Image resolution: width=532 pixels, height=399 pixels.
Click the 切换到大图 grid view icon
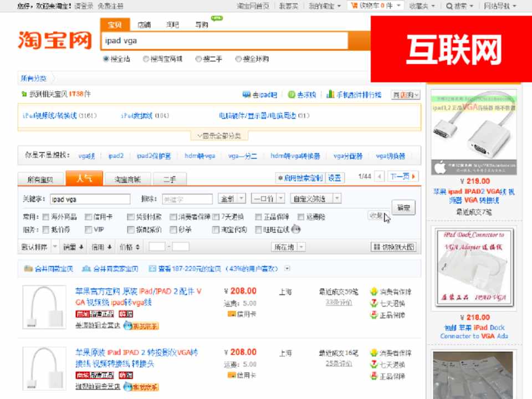(376, 247)
